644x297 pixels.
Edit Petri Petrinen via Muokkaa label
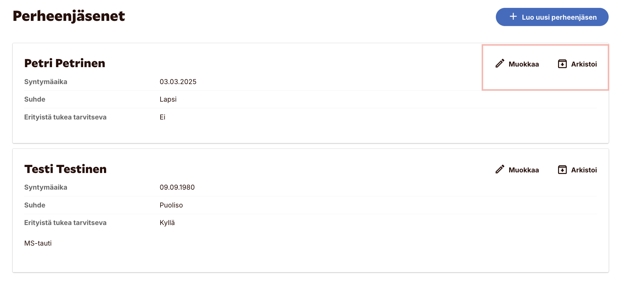pyautogui.click(x=524, y=64)
